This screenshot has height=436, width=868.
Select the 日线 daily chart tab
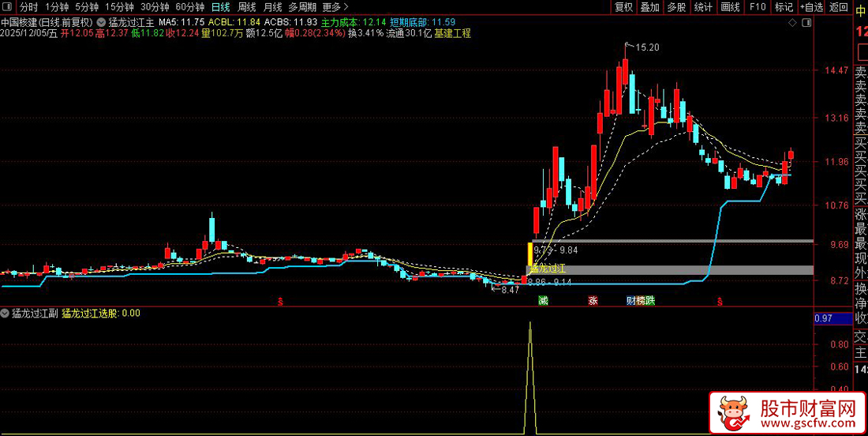click(221, 7)
